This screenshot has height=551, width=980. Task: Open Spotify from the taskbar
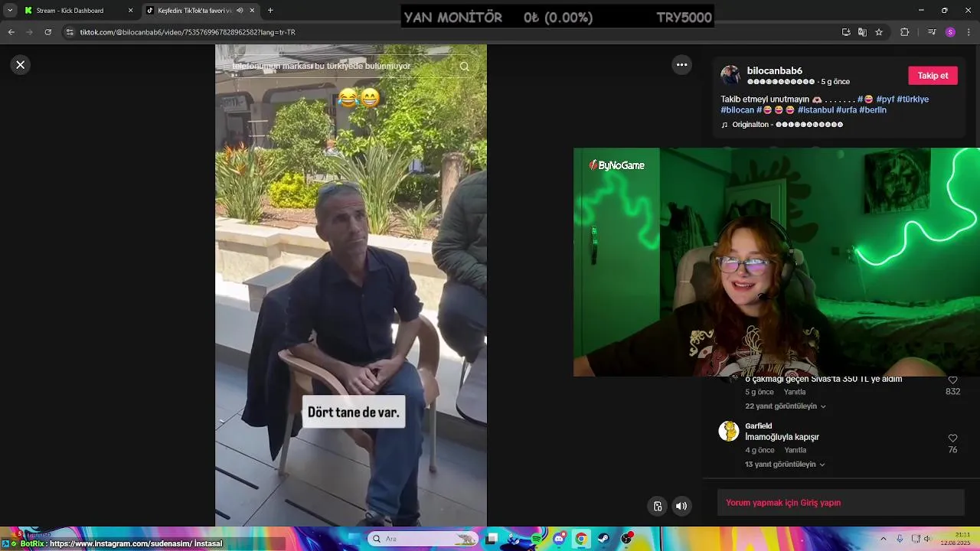click(x=536, y=539)
